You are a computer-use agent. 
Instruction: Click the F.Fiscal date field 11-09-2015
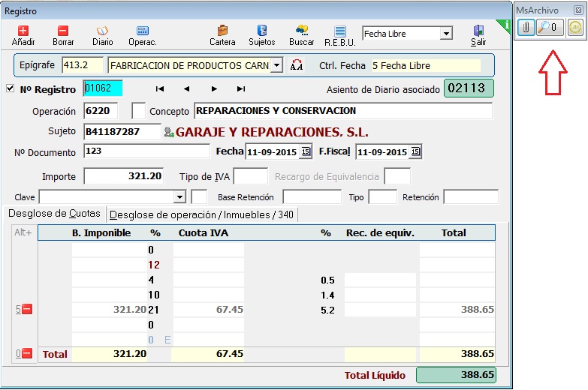pos(382,151)
